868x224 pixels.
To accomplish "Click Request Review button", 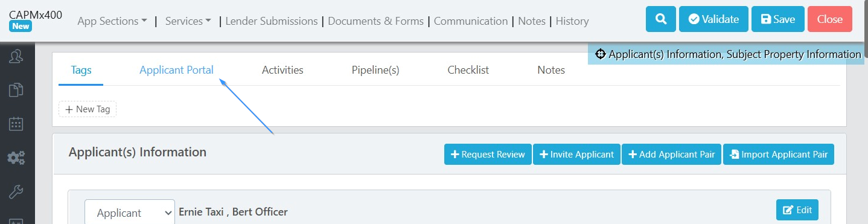I will click(488, 154).
